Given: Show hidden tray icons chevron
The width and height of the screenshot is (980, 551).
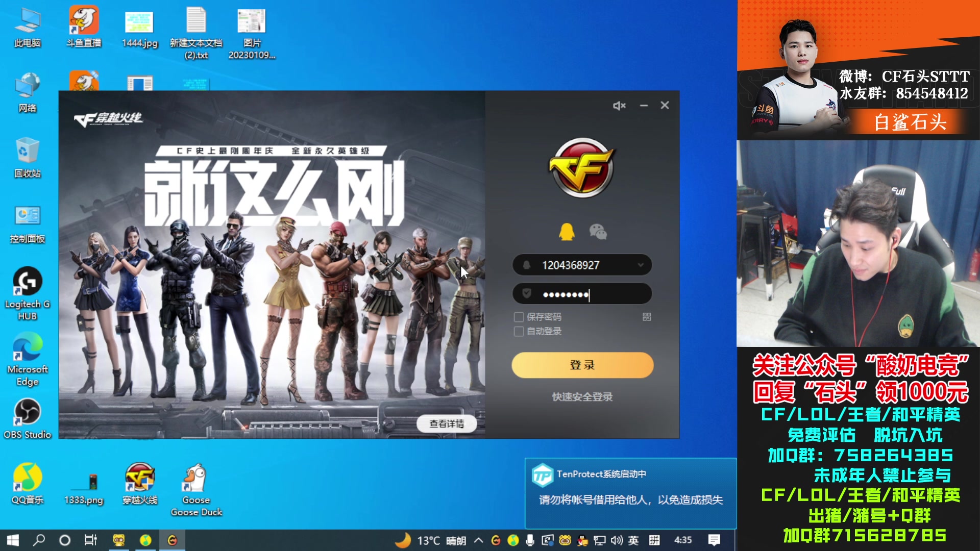Looking at the screenshot, I should coord(478,540).
